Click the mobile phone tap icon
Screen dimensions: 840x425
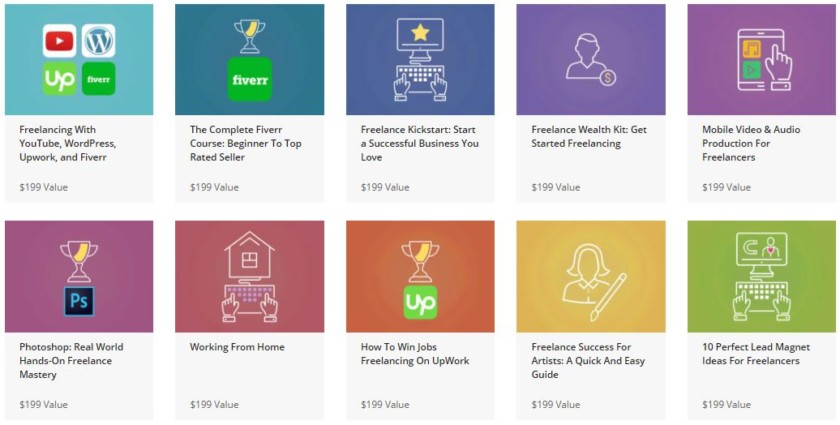(x=762, y=60)
